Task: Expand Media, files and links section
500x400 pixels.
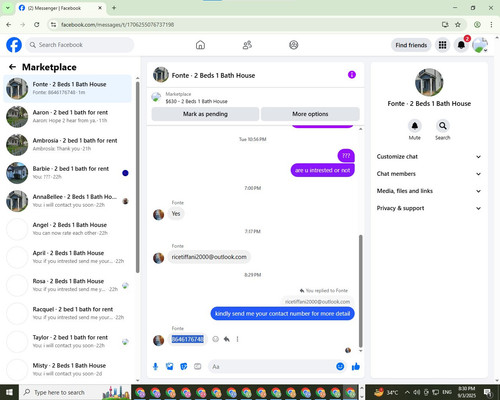Action: pos(429,191)
